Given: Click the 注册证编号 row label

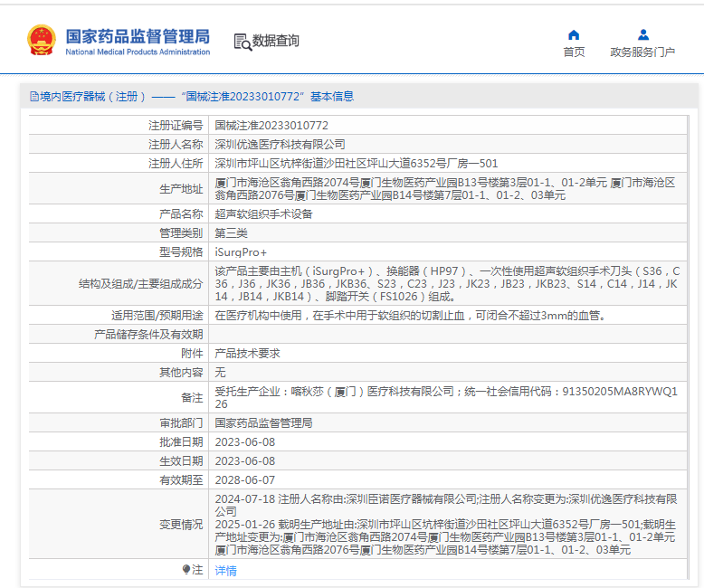Looking at the screenshot, I should (176, 125).
